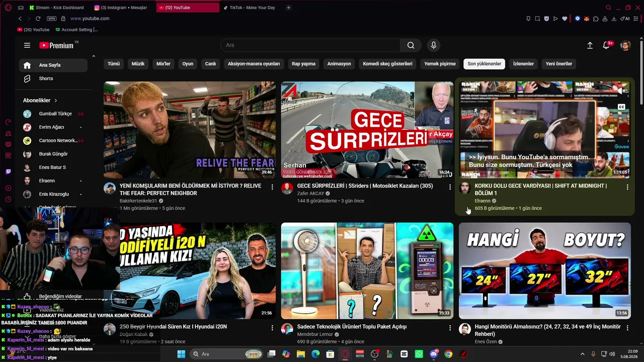Screen dimensions: 644x362
Task: Click the Windows taskbar search box
Action: click(226, 354)
